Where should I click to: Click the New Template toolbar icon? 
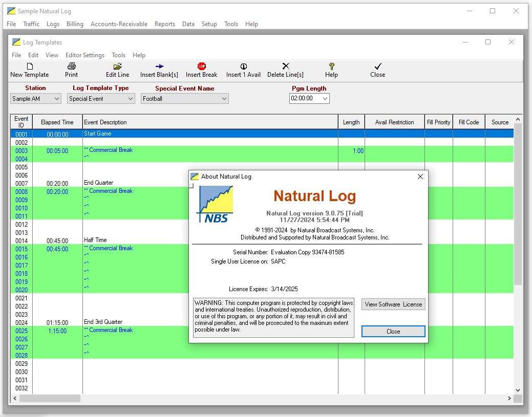[30, 67]
